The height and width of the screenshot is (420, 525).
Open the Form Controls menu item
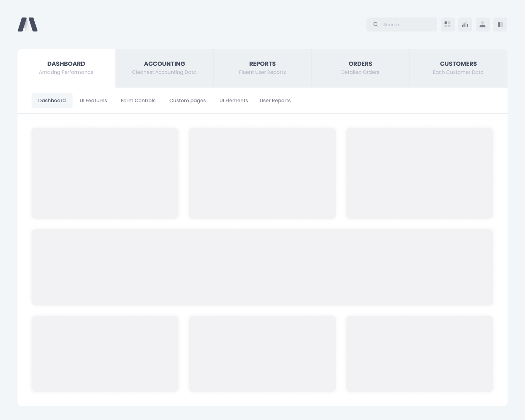point(138,100)
